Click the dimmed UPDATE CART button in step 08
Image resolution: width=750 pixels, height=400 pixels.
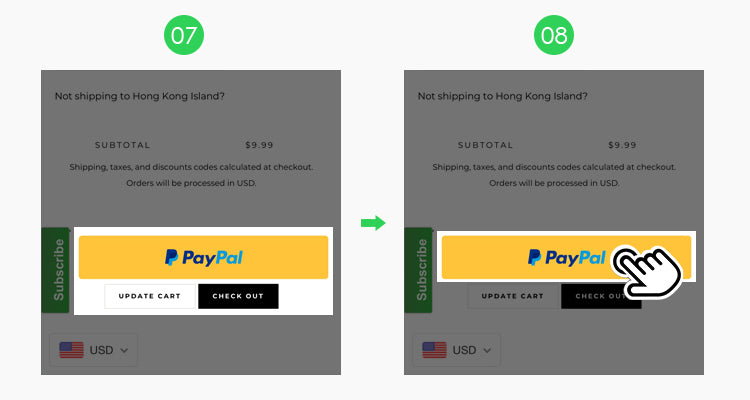513,296
